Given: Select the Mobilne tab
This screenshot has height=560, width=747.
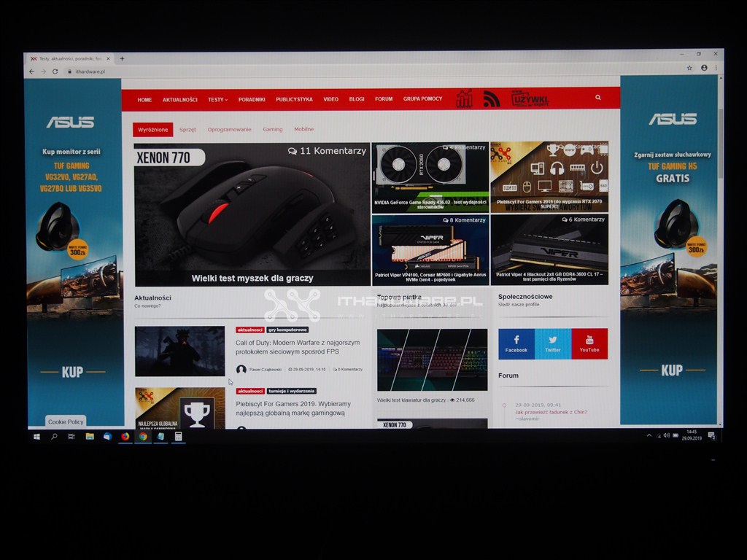Looking at the screenshot, I should (x=304, y=129).
